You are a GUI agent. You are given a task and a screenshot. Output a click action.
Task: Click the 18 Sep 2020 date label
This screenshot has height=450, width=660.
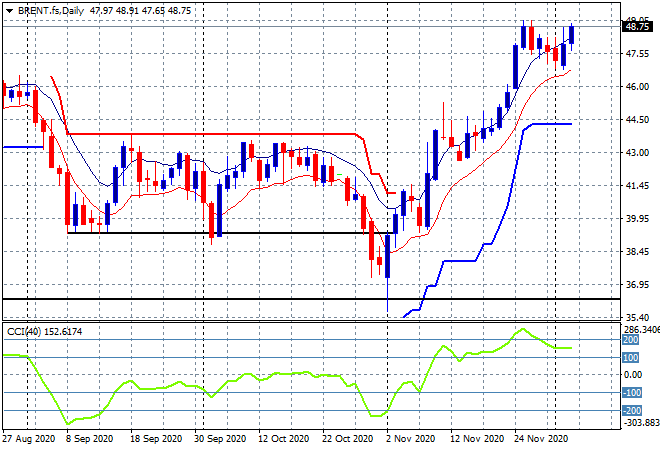tap(156, 439)
